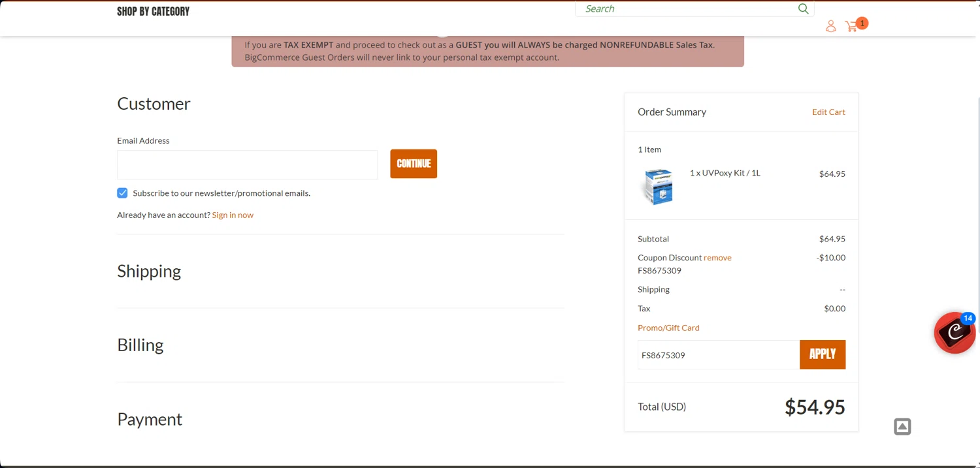The image size is (980, 468).
Task: Open the user account icon
Action: [x=830, y=26]
